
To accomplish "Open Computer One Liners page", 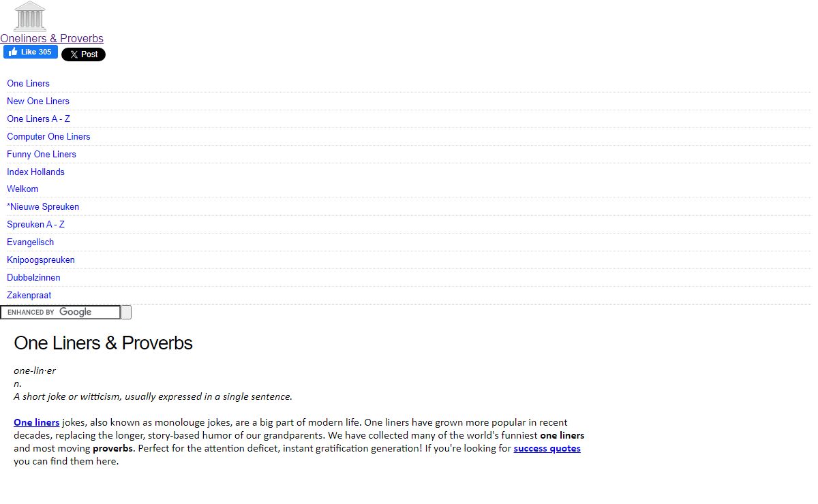I will 48,136.
